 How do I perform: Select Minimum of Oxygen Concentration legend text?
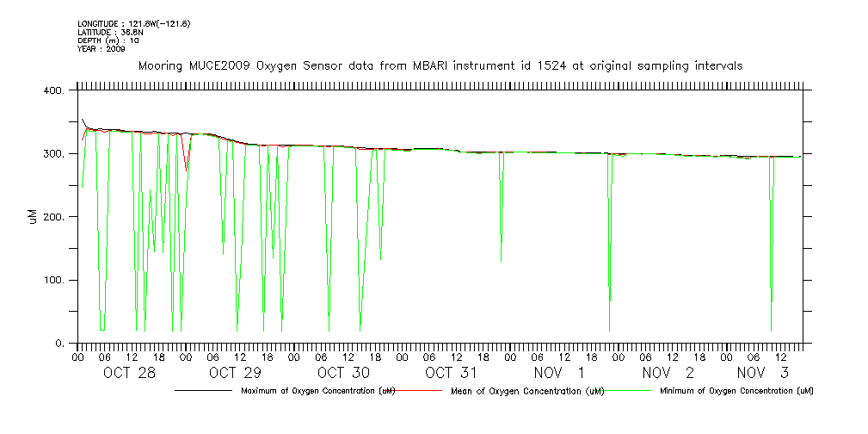click(x=736, y=391)
